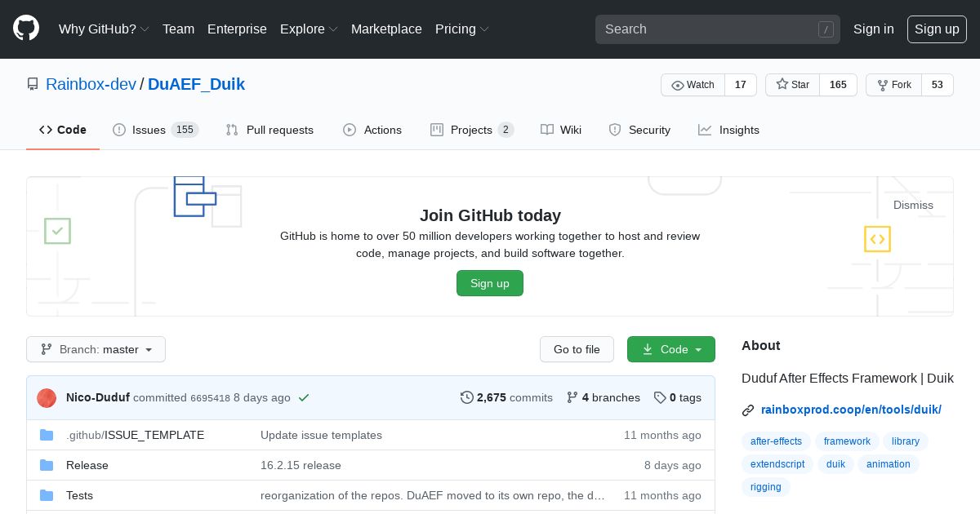Image resolution: width=980 pixels, height=514 pixels.
Task: Switch to the Issues tab
Action: point(155,130)
